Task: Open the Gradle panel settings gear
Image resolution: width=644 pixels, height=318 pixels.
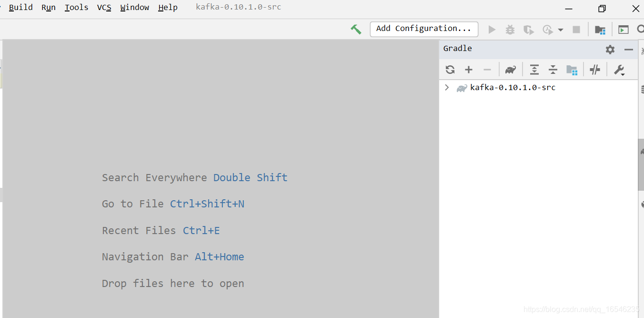Action: [x=610, y=49]
